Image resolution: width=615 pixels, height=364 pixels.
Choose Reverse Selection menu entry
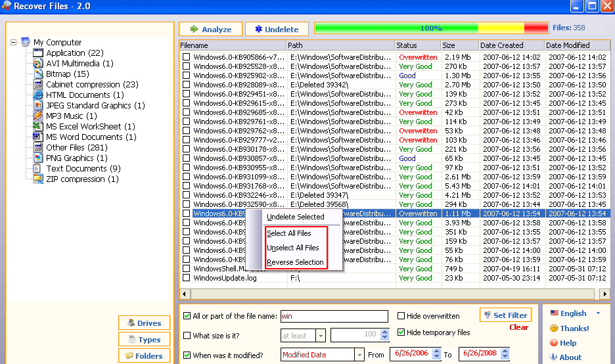pos(295,262)
